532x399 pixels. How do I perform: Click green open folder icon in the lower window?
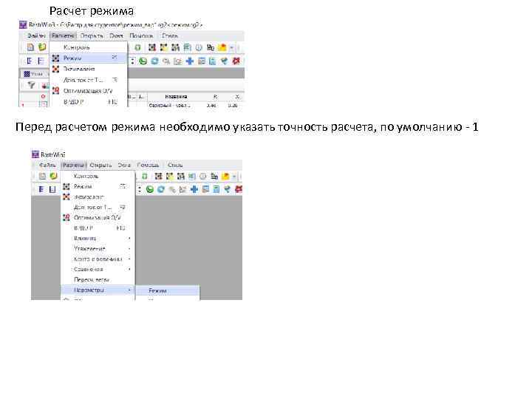coord(54,176)
